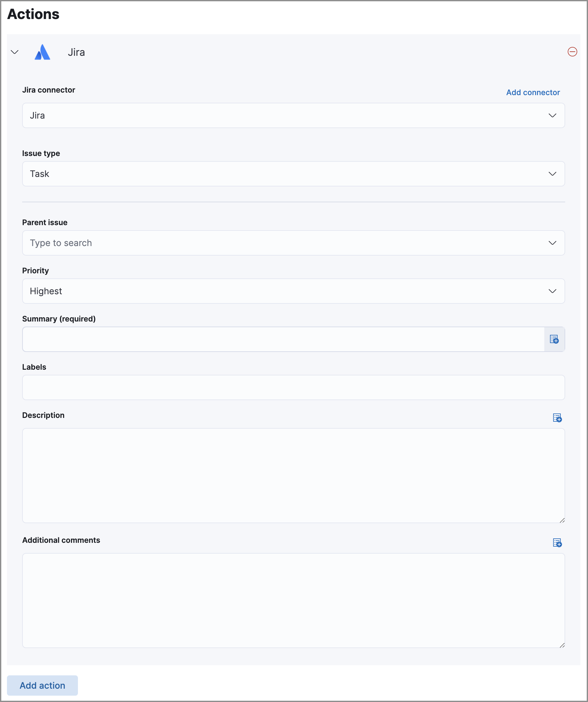Click the Labels input field

click(293, 387)
